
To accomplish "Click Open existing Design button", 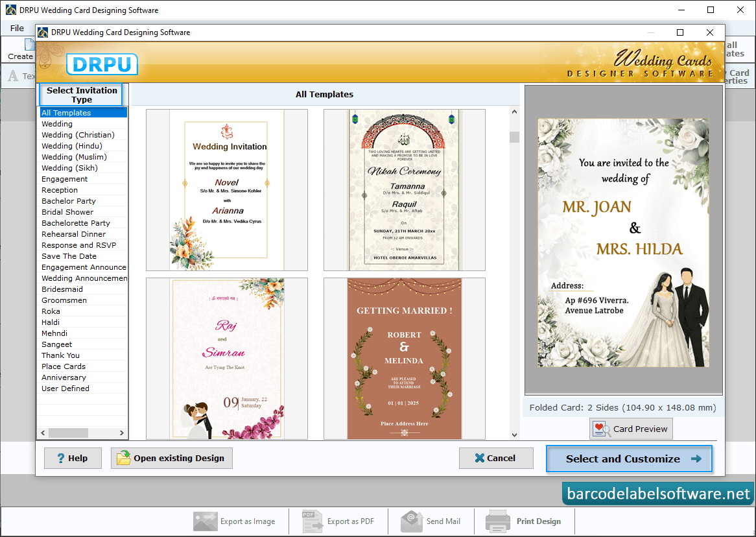I will pyautogui.click(x=172, y=459).
